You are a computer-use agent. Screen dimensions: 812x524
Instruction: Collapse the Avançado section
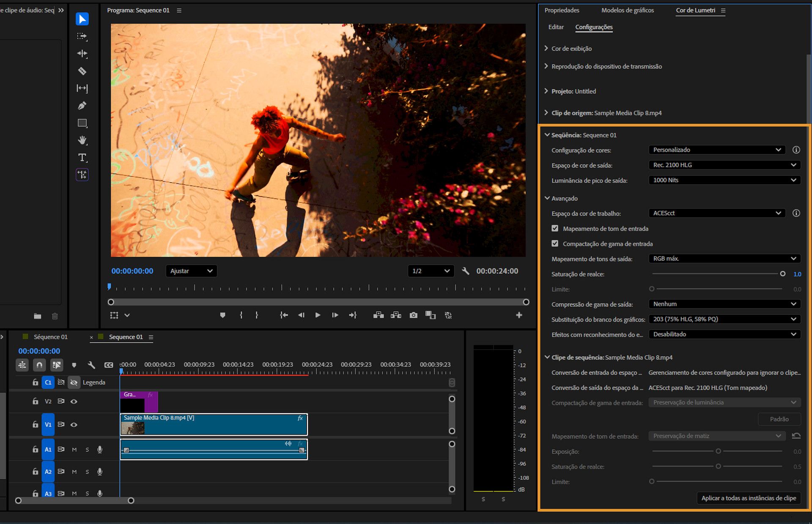[546, 198]
